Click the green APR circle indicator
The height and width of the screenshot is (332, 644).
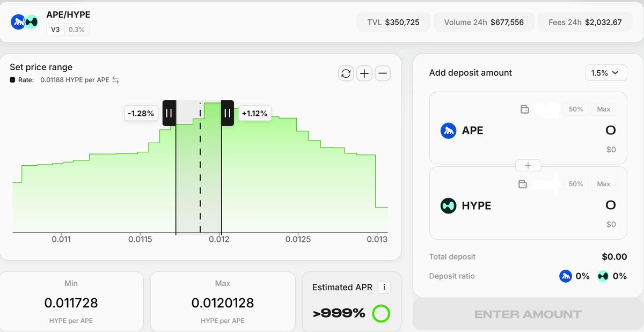tap(381, 314)
